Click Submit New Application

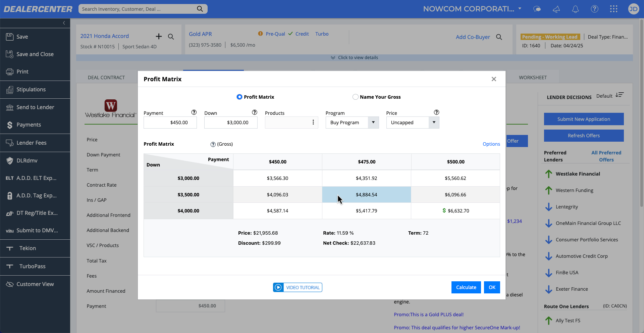point(584,119)
